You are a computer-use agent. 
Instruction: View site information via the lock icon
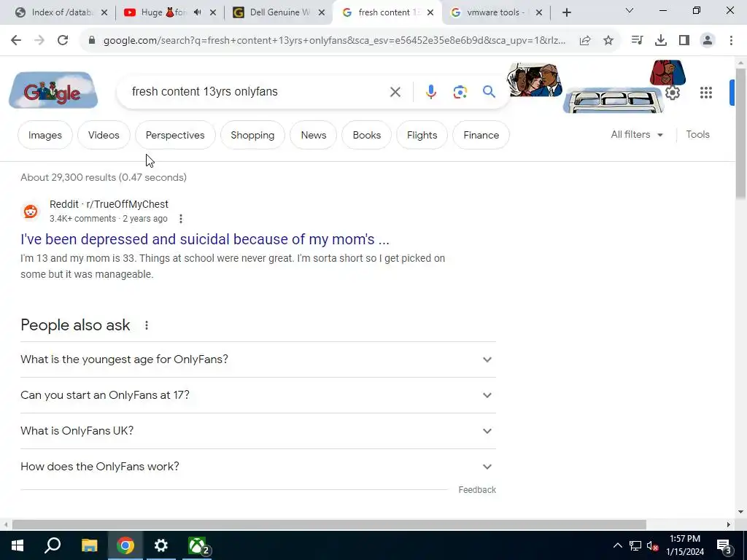click(92, 41)
